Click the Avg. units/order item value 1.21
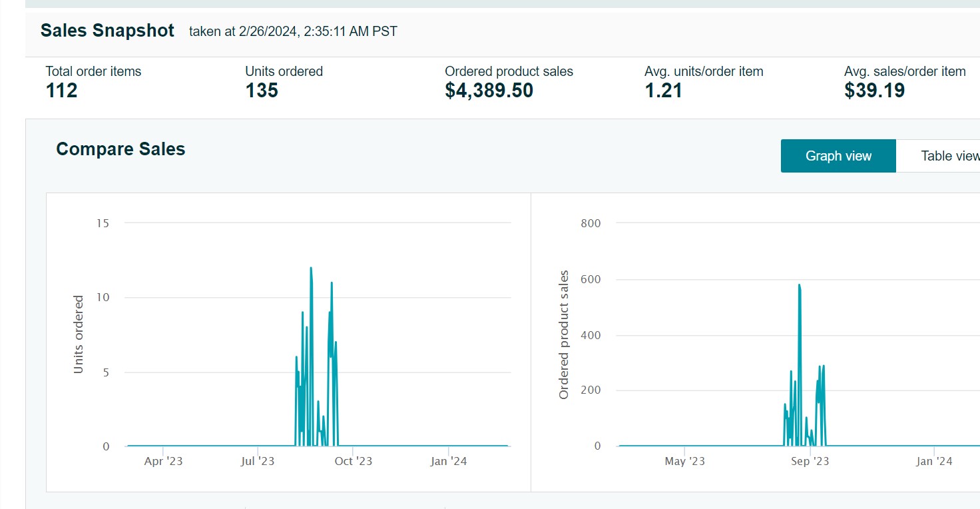This screenshot has width=980, height=509. pos(663,91)
